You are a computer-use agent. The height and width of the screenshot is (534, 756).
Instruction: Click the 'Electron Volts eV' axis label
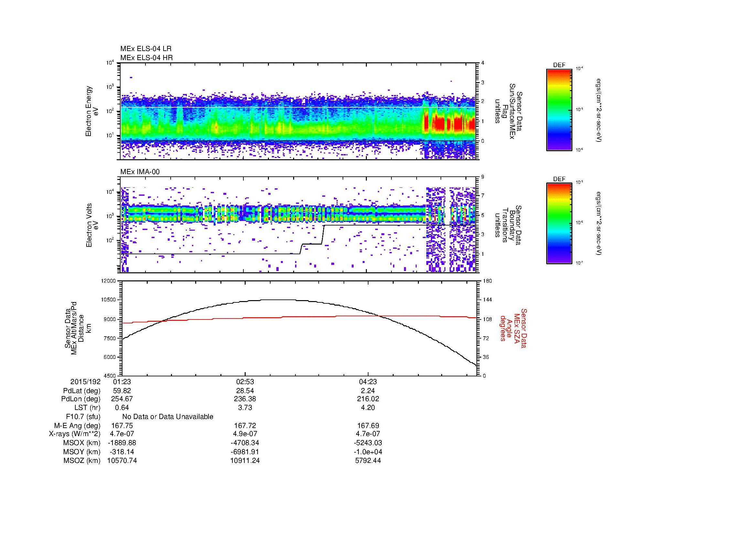pyautogui.click(x=92, y=225)
